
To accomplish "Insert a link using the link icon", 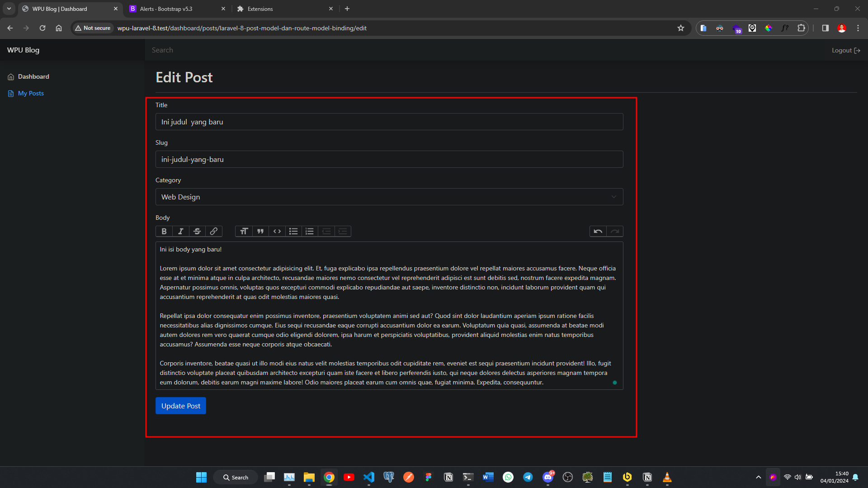I will [x=214, y=232].
